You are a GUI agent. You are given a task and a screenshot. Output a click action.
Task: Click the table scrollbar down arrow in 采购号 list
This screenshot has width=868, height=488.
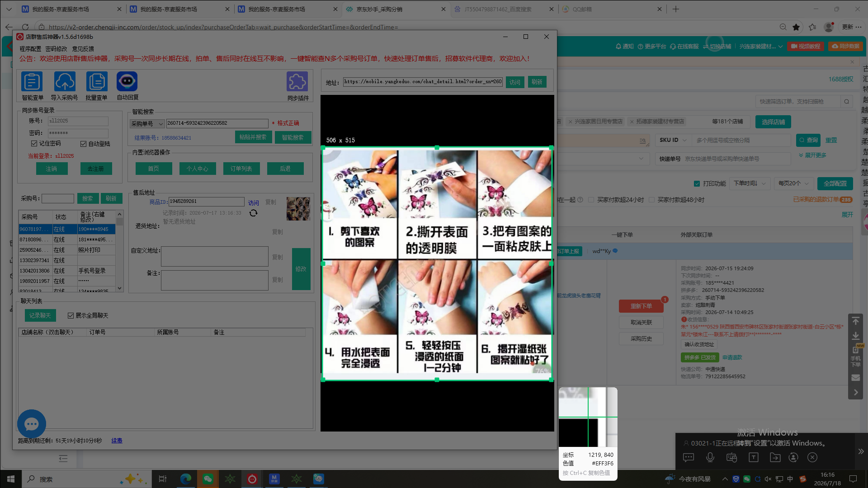(119, 288)
